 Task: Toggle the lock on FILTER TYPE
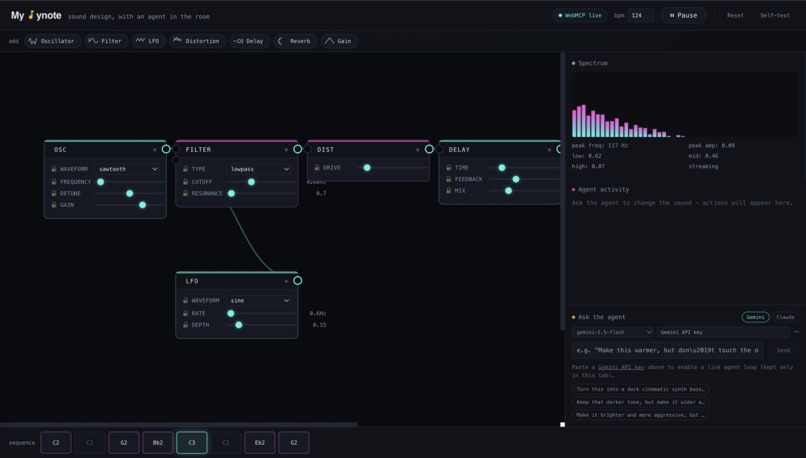tap(186, 169)
